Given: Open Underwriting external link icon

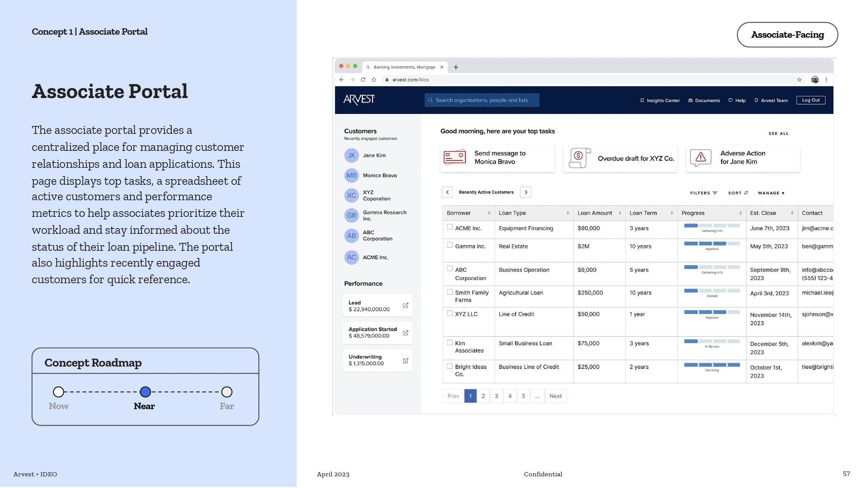Looking at the screenshot, I should pos(405,361).
